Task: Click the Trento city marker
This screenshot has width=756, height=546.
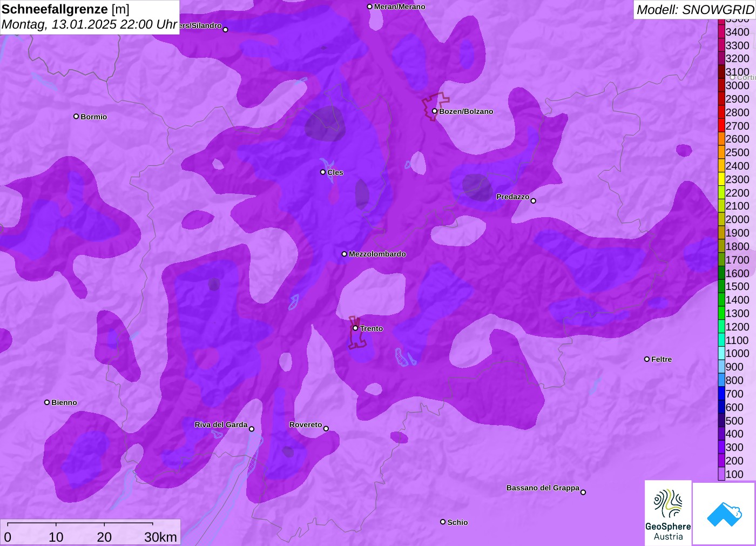Action: click(x=355, y=328)
